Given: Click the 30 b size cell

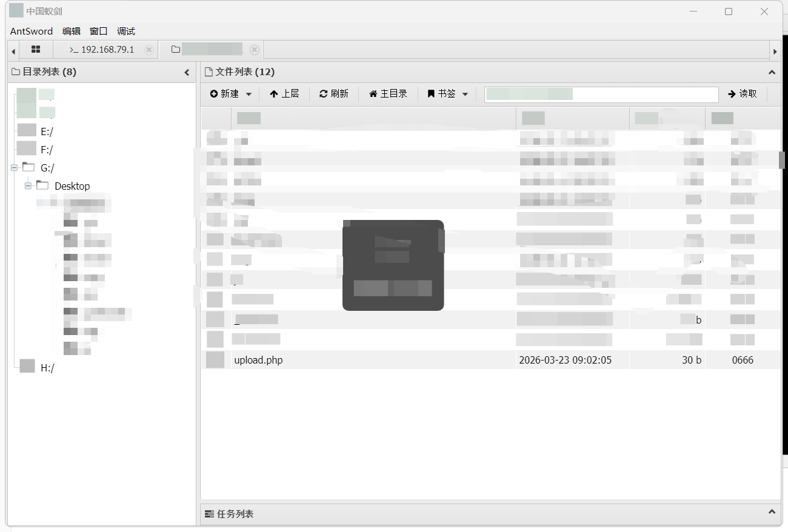Looking at the screenshot, I should pyautogui.click(x=692, y=360).
